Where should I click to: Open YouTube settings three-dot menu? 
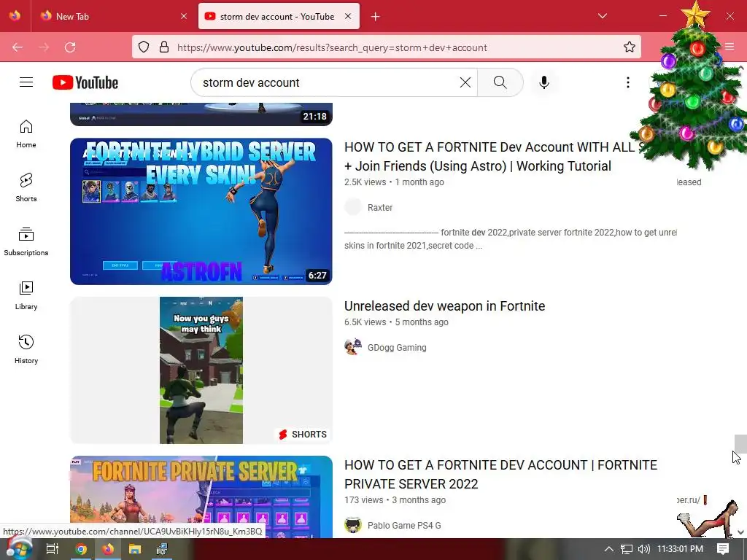click(x=628, y=82)
